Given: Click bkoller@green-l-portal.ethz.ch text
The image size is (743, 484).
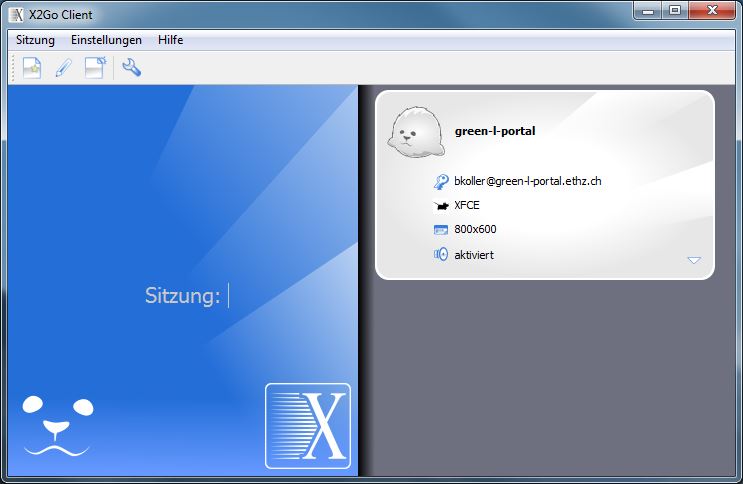Looking at the screenshot, I should [527, 181].
